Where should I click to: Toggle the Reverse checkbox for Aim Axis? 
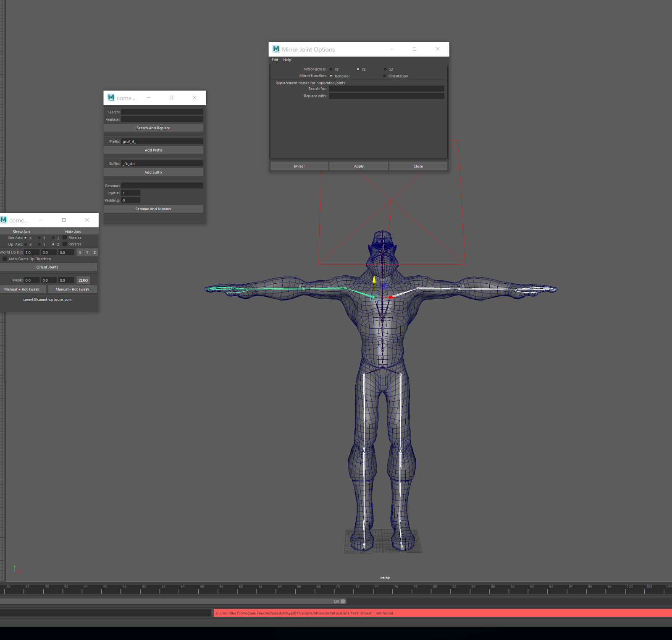(65, 237)
